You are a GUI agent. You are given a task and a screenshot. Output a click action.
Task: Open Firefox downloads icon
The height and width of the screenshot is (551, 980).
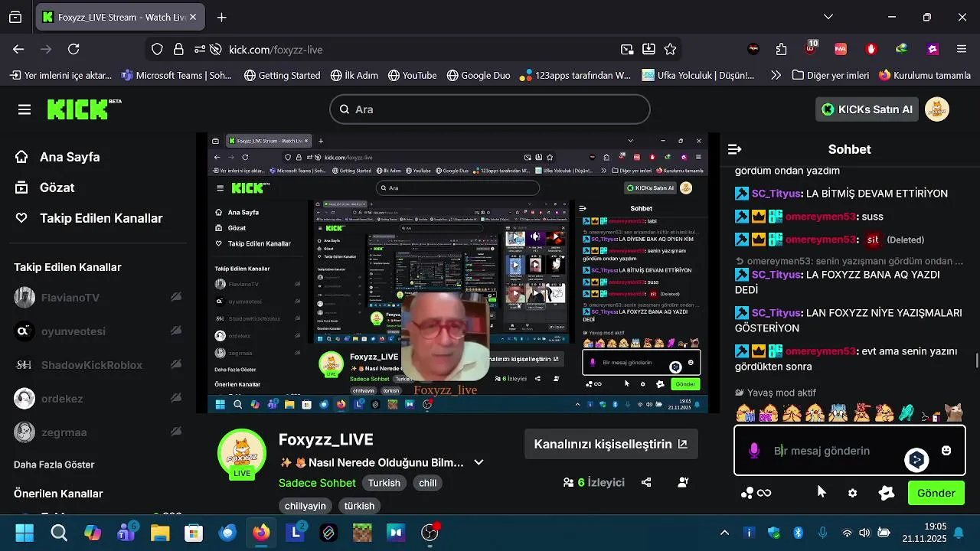pos(648,49)
